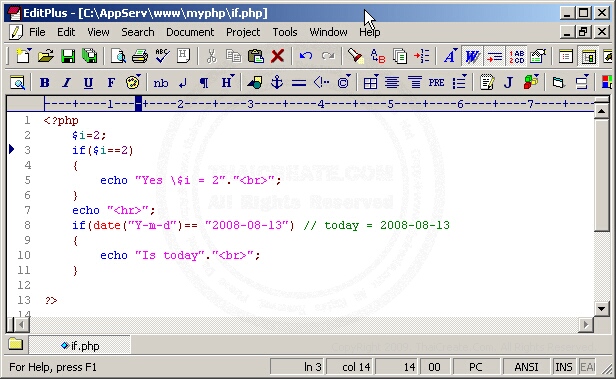Click the Cut scissors icon
616x379 pixels.
click(211, 56)
